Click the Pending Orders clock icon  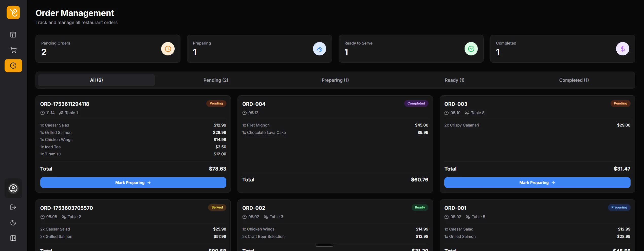tap(168, 49)
